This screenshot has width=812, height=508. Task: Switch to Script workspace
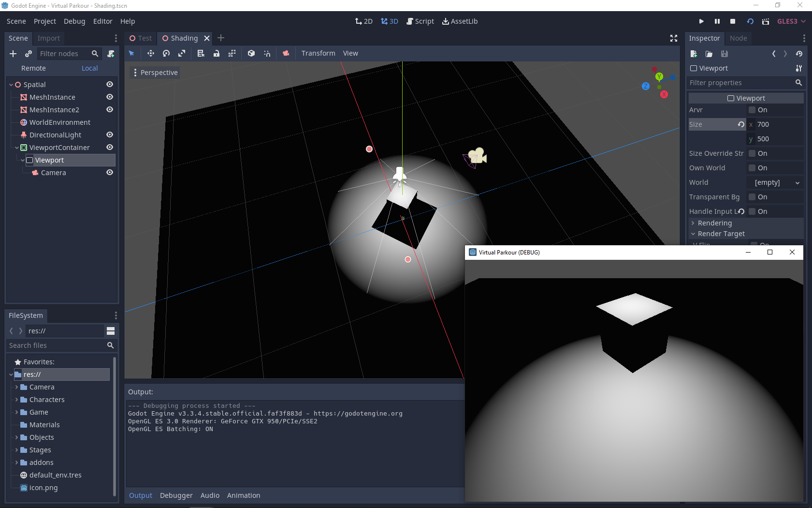420,21
